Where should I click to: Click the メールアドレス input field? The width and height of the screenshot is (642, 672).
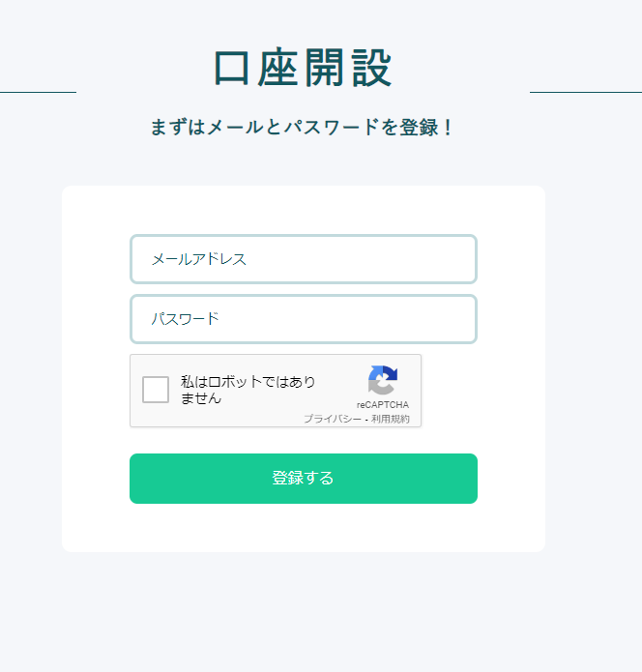point(304,259)
